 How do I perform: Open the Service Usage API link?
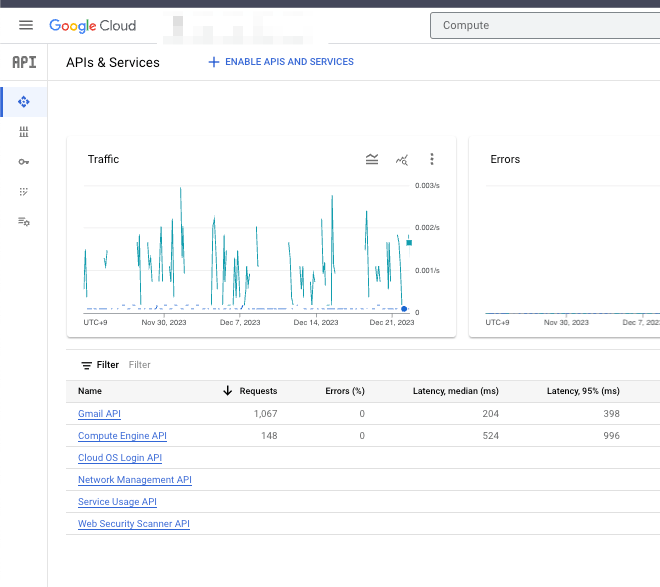tap(117, 502)
